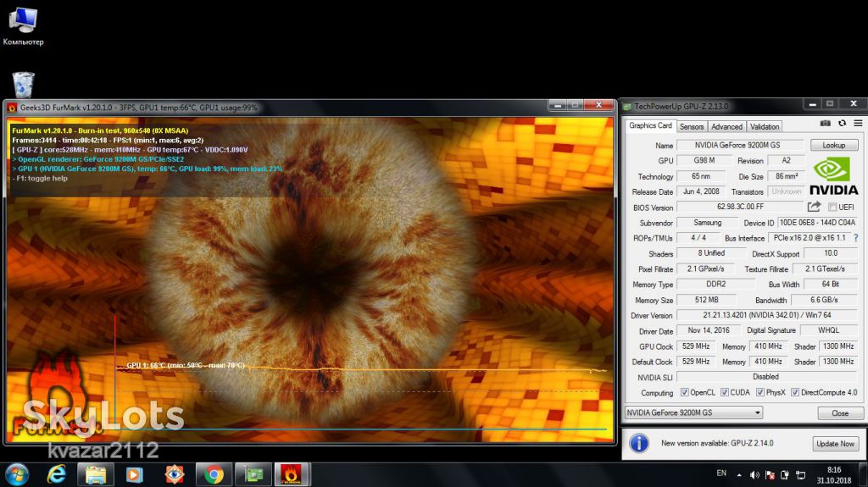
Task: Click the Subvendor Samsung value
Action: [708, 223]
